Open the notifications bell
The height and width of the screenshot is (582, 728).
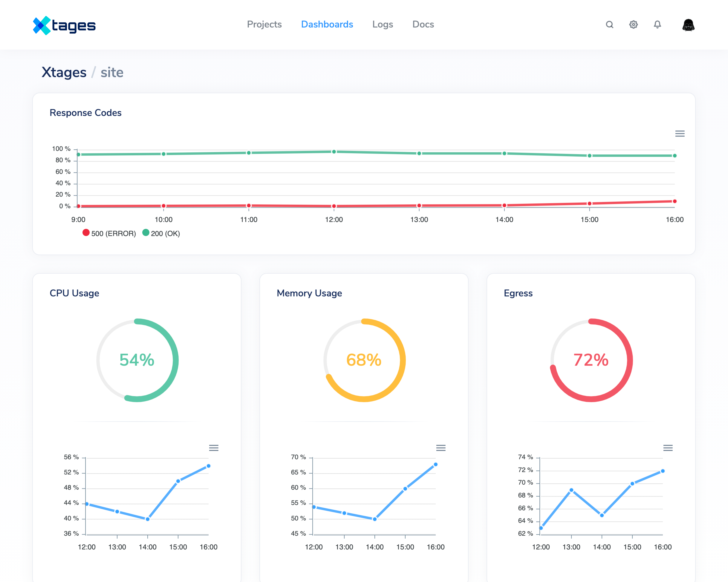click(x=657, y=25)
